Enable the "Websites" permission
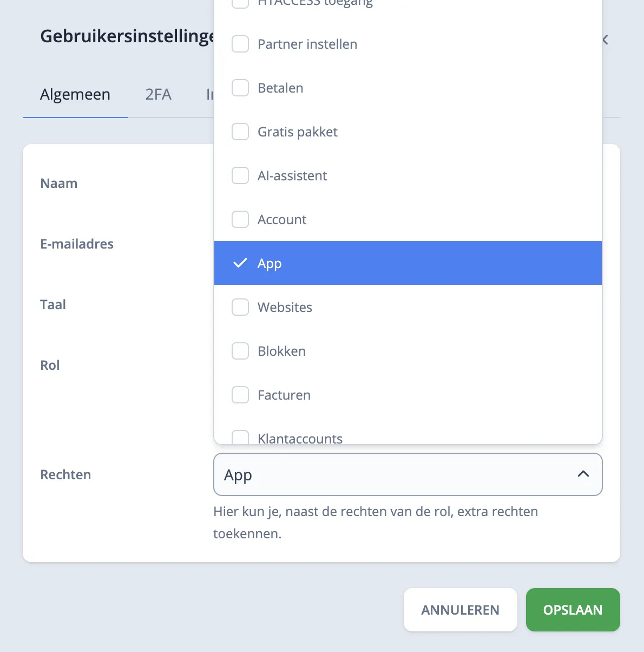 [240, 307]
